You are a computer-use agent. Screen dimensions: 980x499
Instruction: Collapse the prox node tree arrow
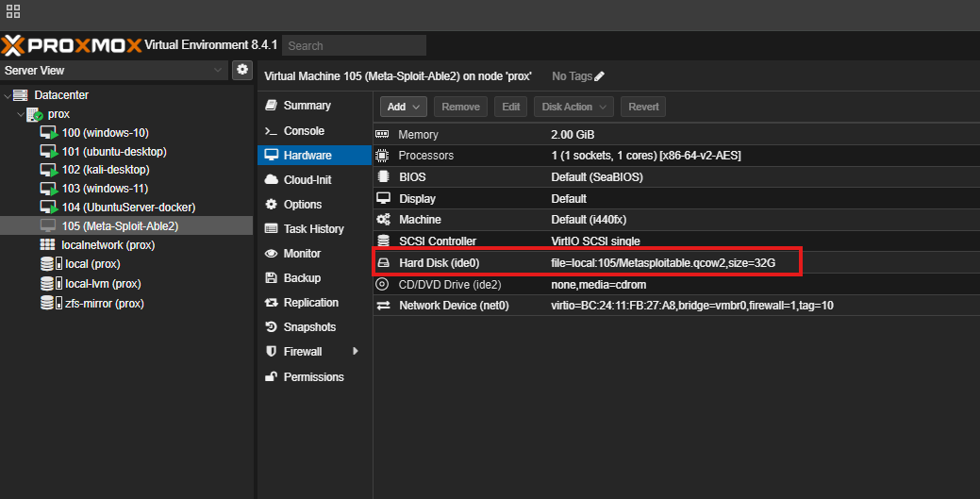coord(21,114)
